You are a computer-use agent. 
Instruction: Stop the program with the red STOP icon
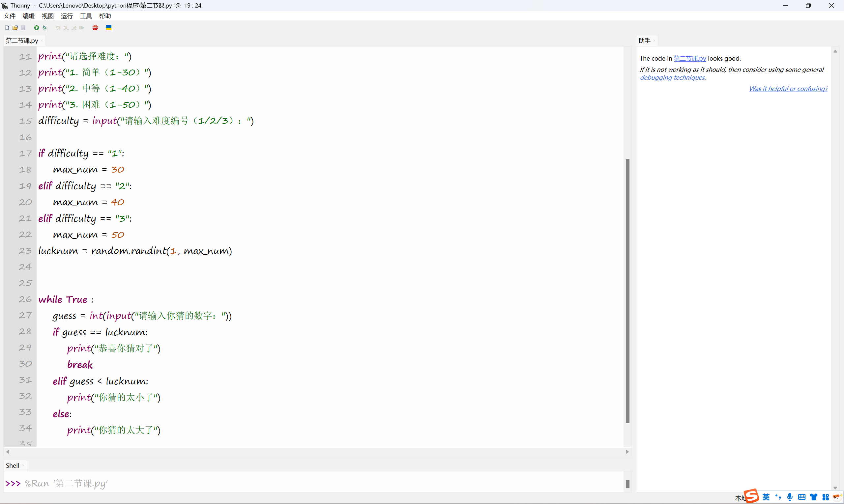click(95, 28)
